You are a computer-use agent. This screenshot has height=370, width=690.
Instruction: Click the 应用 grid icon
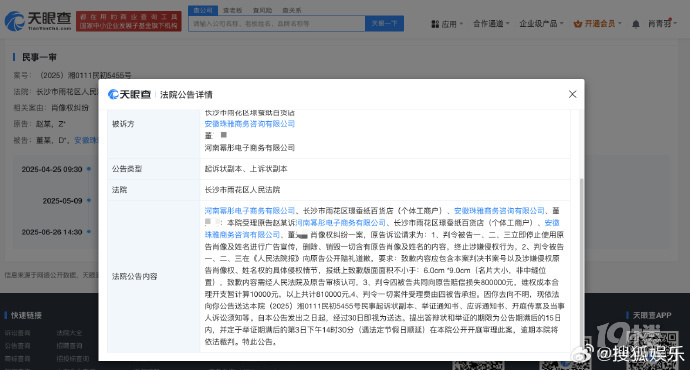(435, 24)
